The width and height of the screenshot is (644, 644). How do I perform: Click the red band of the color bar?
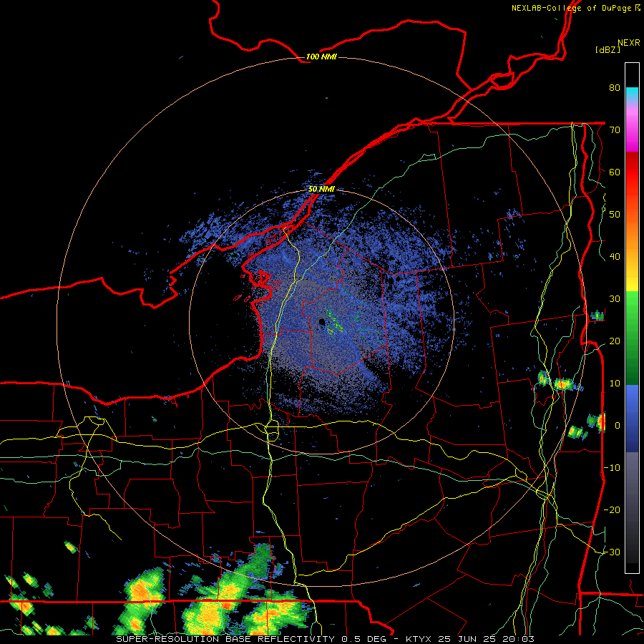(x=632, y=172)
